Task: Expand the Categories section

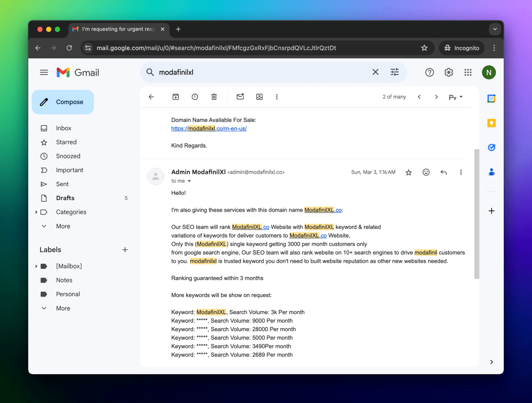Action: 36,212
